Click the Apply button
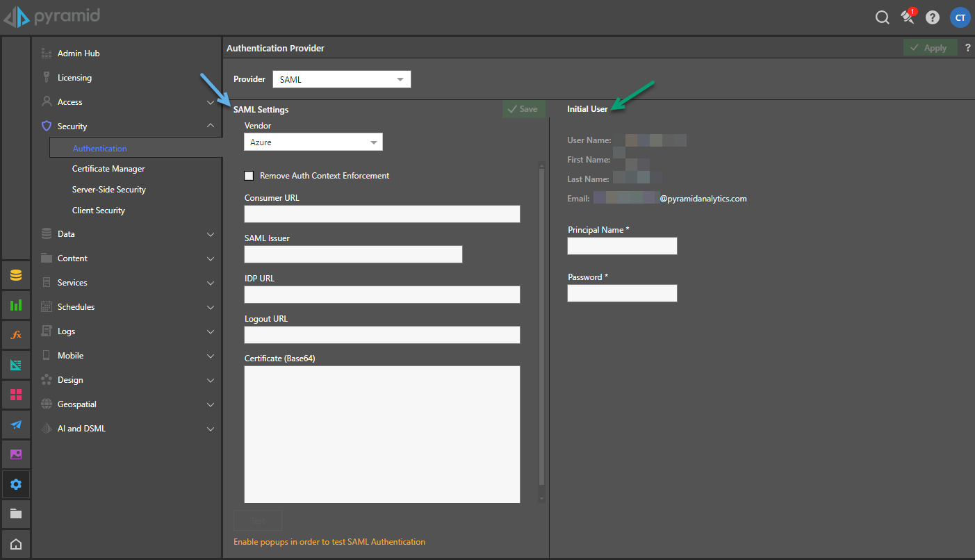The height and width of the screenshot is (560, 975). (x=929, y=48)
